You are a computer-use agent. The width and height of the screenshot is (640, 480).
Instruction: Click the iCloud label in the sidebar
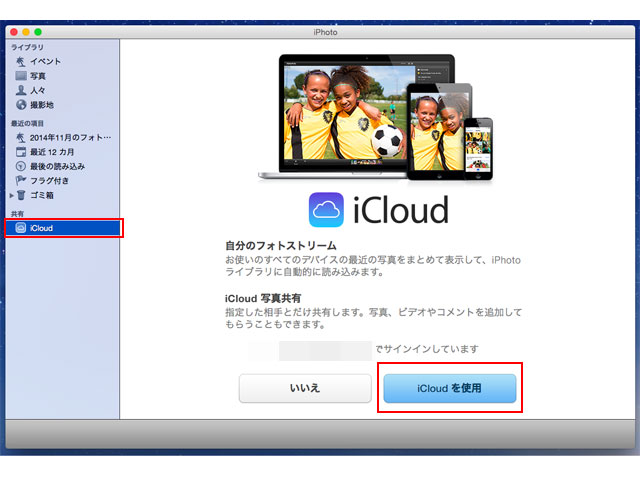coord(41,228)
